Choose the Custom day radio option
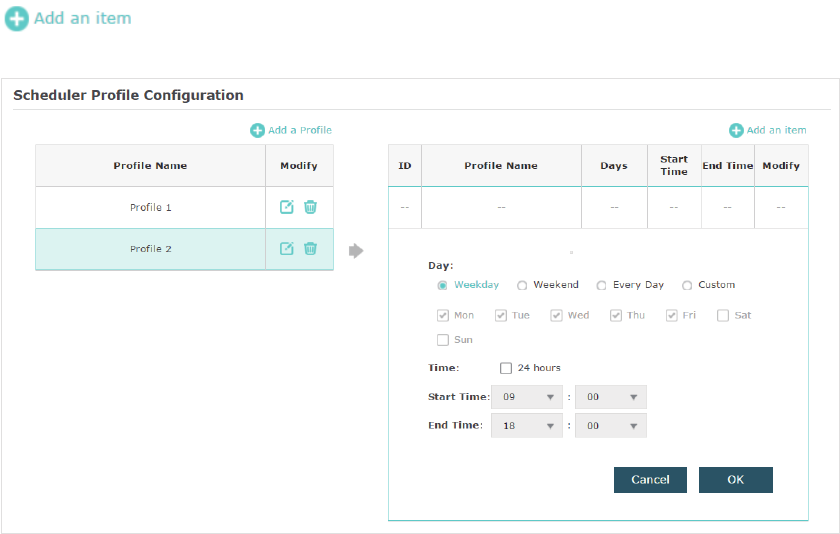 click(x=687, y=285)
